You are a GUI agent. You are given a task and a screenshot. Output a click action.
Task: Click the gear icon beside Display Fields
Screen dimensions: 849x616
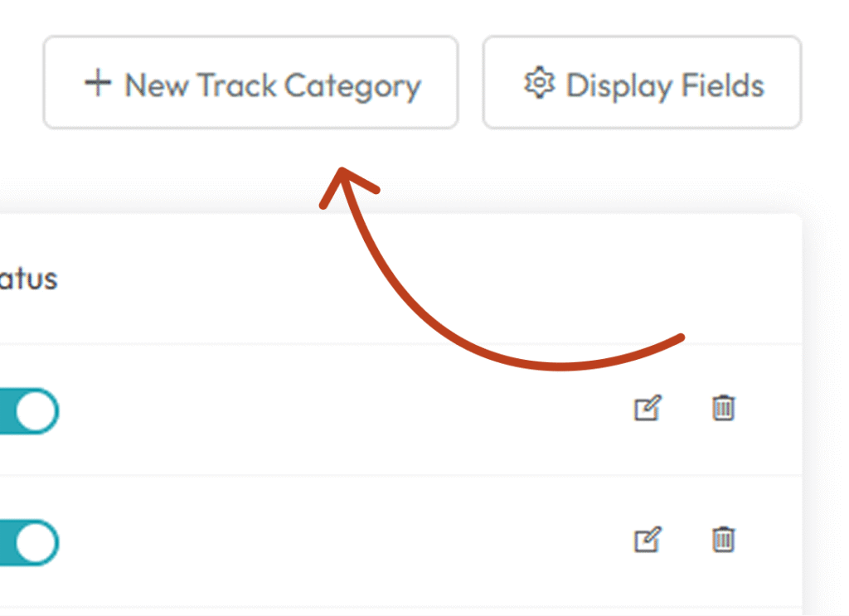click(x=539, y=83)
